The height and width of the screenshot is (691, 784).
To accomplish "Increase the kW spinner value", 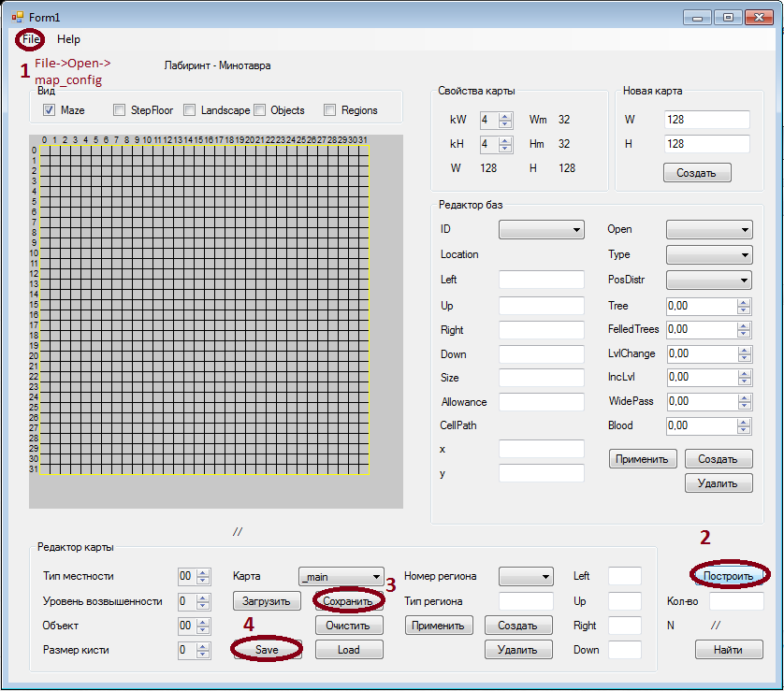I will point(505,116).
